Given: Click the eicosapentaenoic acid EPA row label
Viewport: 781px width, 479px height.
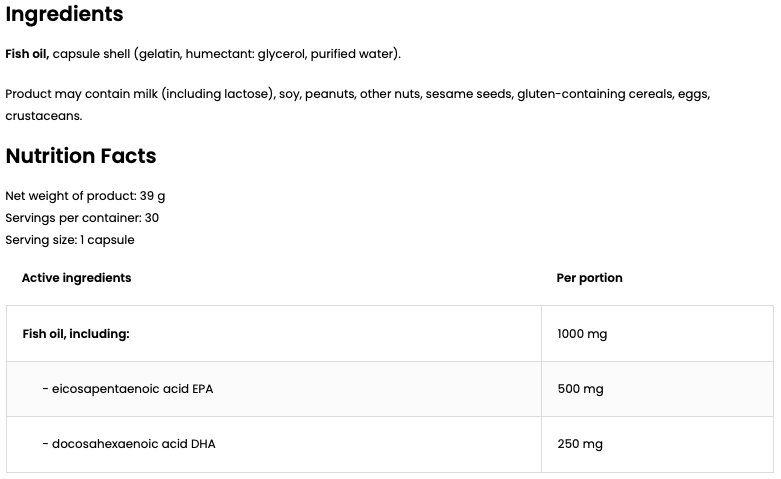Looking at the screenshot, I should (x=127, y=389).
